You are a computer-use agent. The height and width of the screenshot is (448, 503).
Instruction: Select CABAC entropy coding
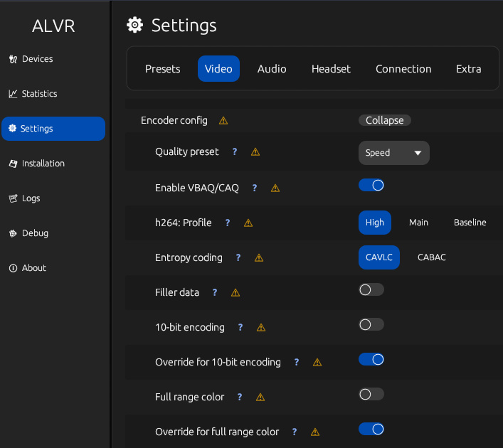(431, 257)
